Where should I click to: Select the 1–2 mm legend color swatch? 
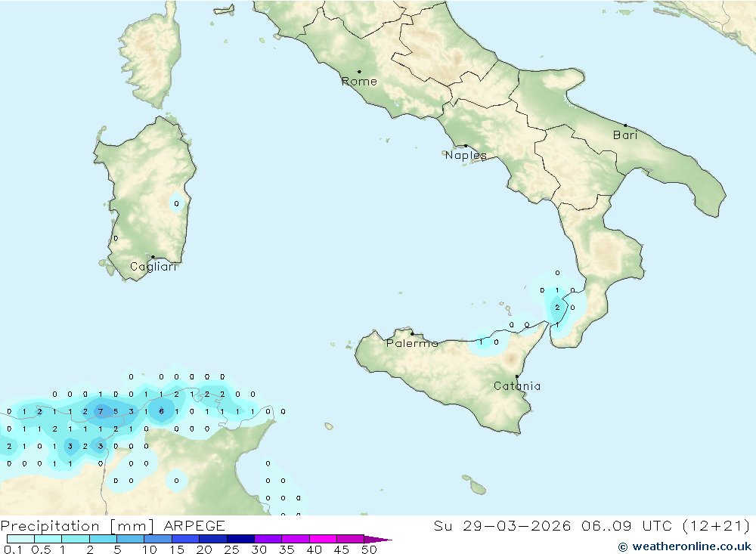(75, 539)
